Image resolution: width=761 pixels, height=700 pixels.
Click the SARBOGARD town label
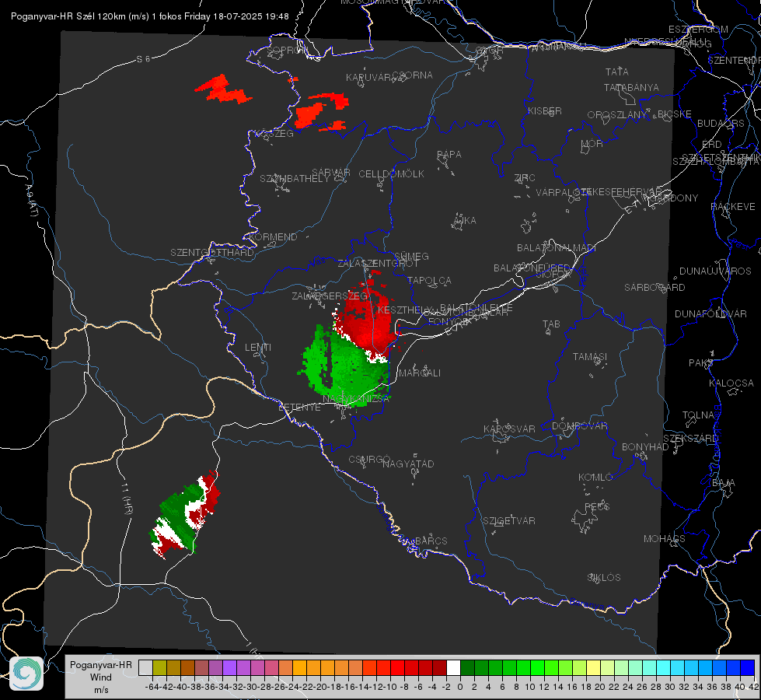click(655, 288)
